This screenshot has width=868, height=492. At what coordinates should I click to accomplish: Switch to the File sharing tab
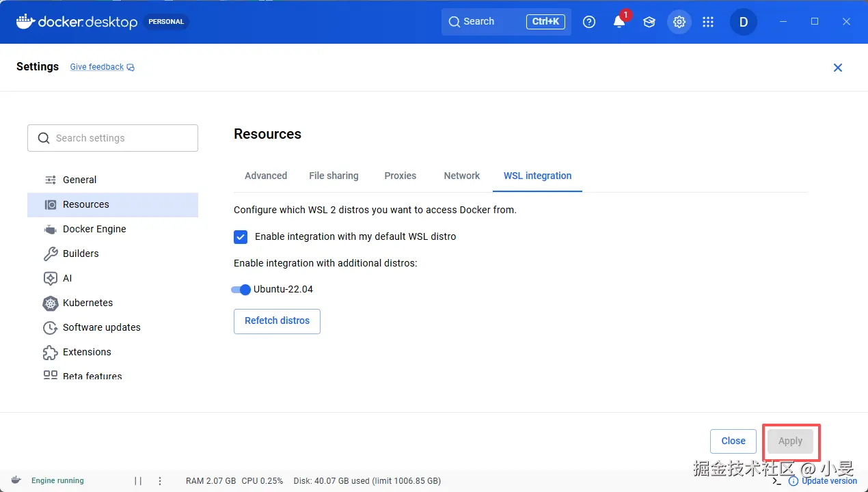(x=334, y=176)
